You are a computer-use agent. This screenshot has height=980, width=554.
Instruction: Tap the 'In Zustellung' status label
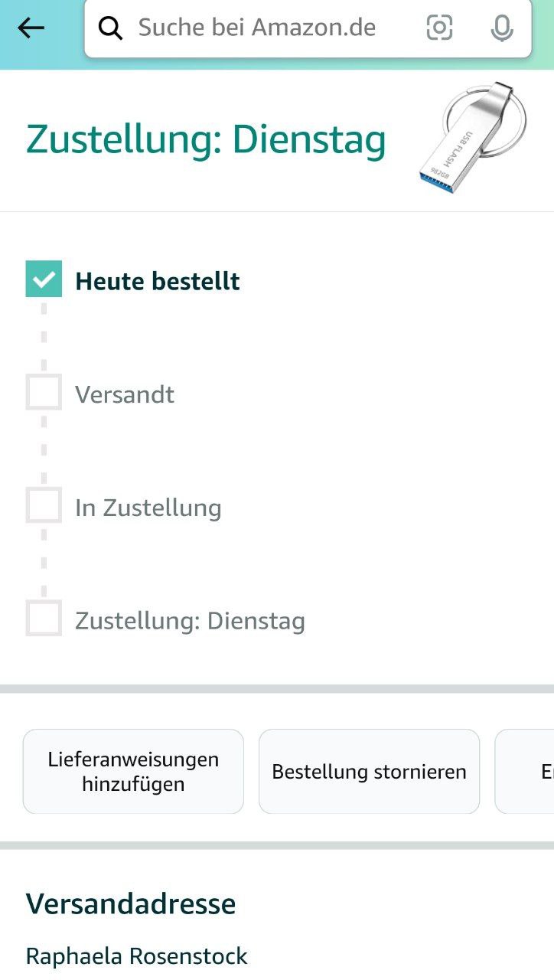point(148,508)
